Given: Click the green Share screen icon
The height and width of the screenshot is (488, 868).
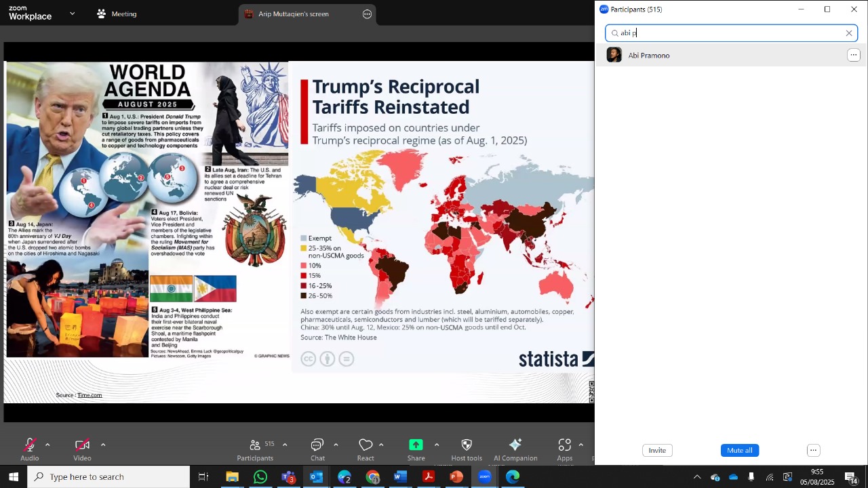Looking at the screenshot, I should click(416, 445).
